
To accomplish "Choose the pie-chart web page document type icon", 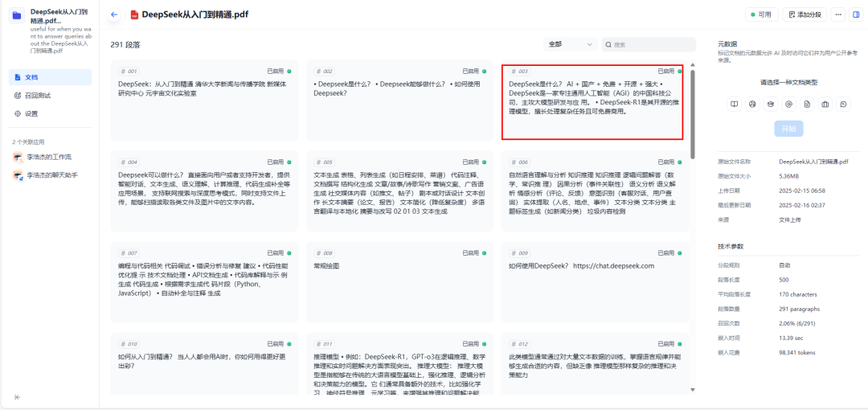I will (x=752, y=104).
